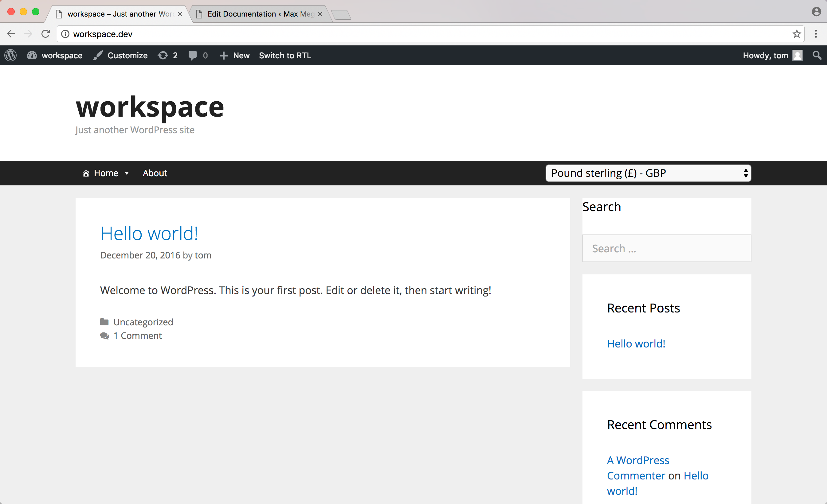This screenshot has width=827, height=504.
Task: Click the Chrome profile avatar icon
Action: pyautogui.click(x=816, y=12)
